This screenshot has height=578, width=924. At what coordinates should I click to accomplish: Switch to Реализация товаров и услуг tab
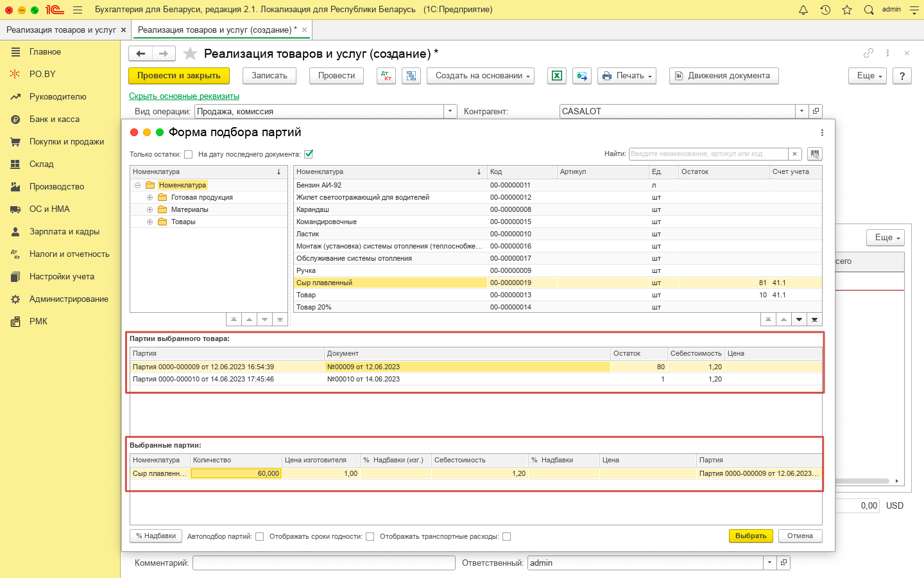[x=61, y=30]
